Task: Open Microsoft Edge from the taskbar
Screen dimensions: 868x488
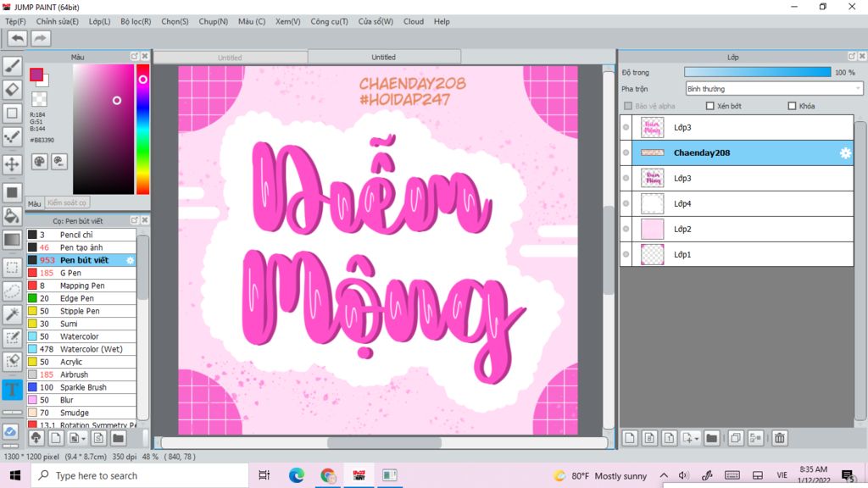Action: coord(296,475)
